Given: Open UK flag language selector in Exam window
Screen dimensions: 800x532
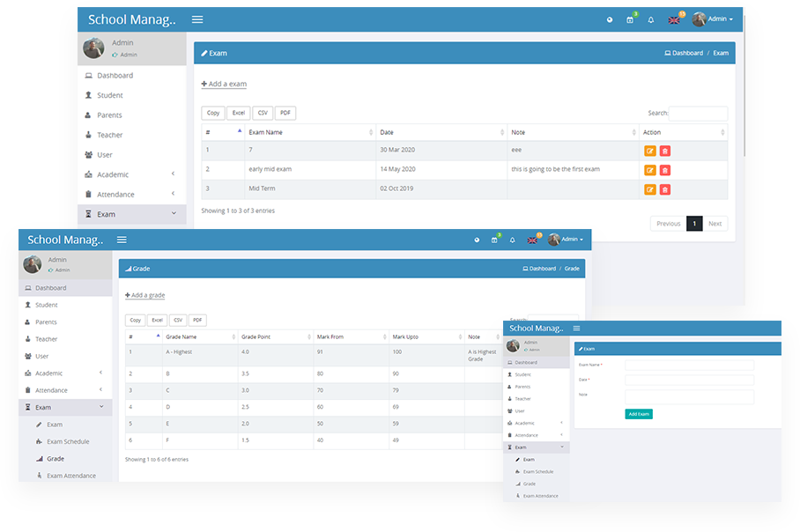Looking at the screenshot, I should 674,20.
